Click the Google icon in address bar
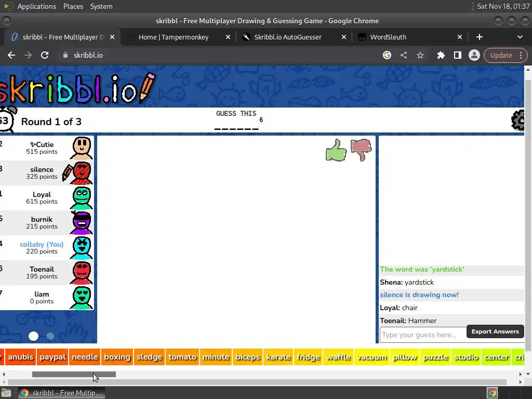 [387, 55]
